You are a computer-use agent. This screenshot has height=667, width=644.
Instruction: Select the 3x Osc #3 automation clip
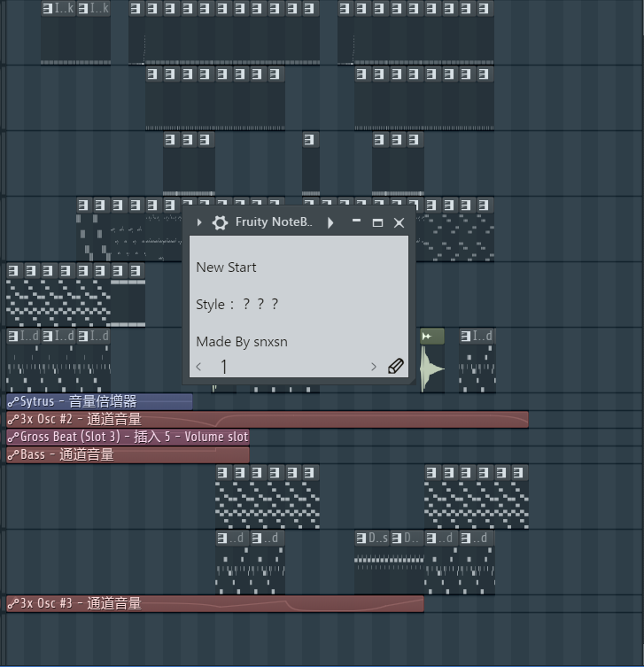pos(213,603)
